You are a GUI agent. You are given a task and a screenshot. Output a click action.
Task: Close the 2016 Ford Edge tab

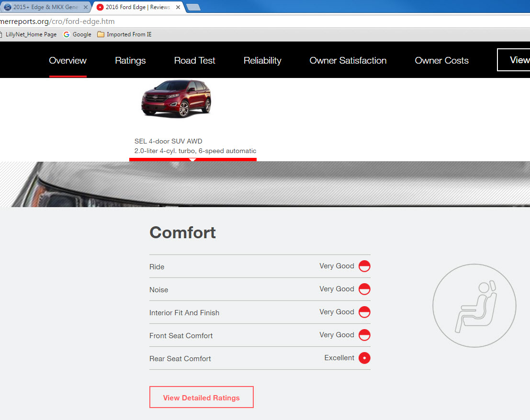[178, 7]
